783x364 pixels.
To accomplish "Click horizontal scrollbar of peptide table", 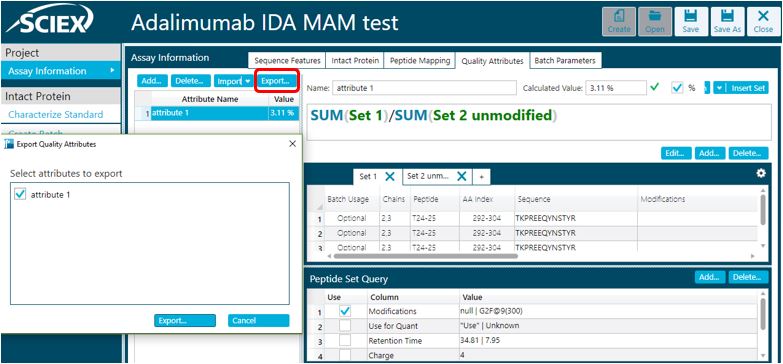I will click(x=425, y=256).
